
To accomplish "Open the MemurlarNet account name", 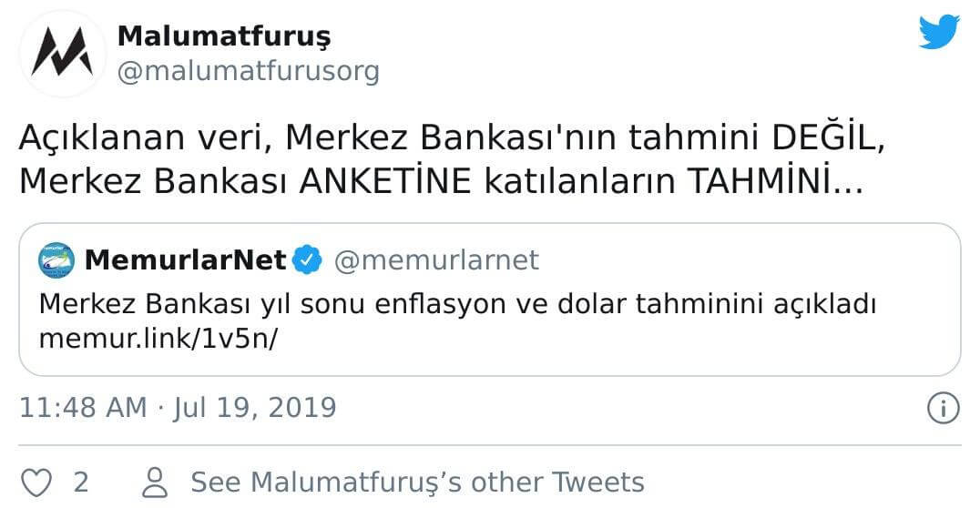I will (186, 260).
